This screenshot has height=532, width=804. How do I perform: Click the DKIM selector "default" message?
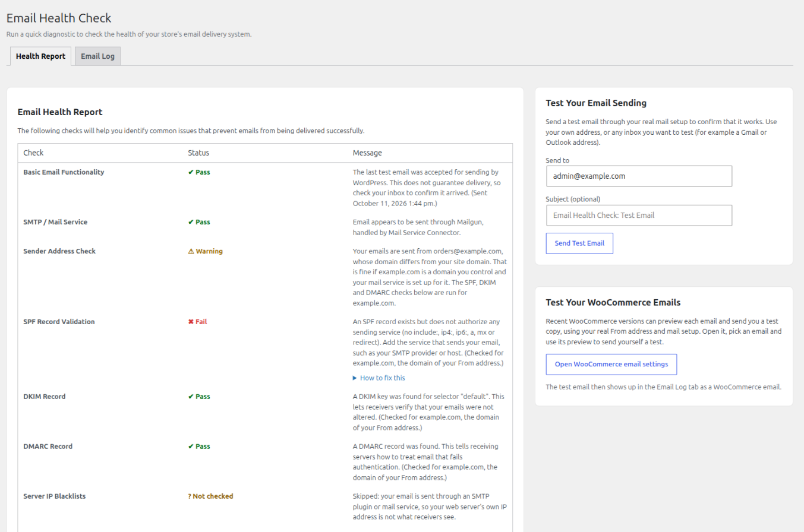428,411
